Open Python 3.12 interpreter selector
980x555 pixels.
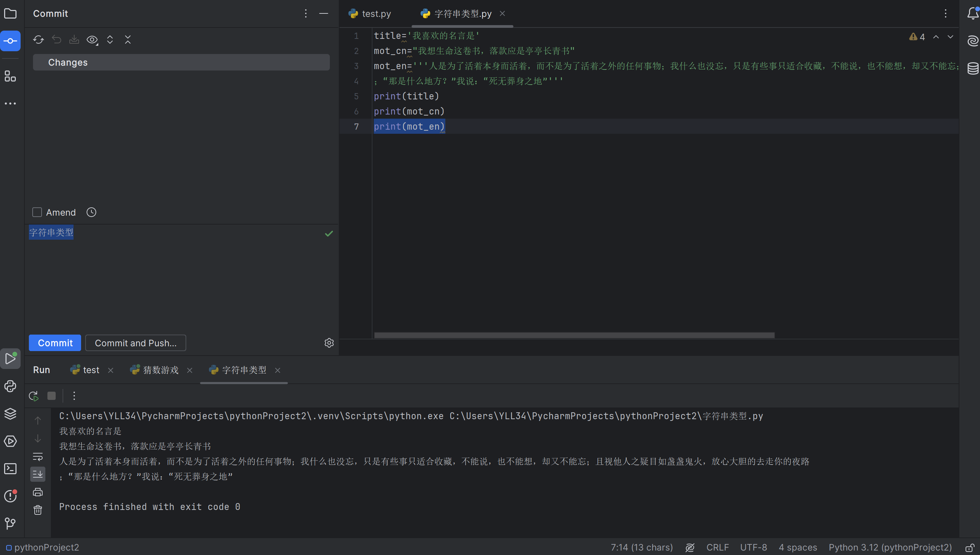(890, 548)
